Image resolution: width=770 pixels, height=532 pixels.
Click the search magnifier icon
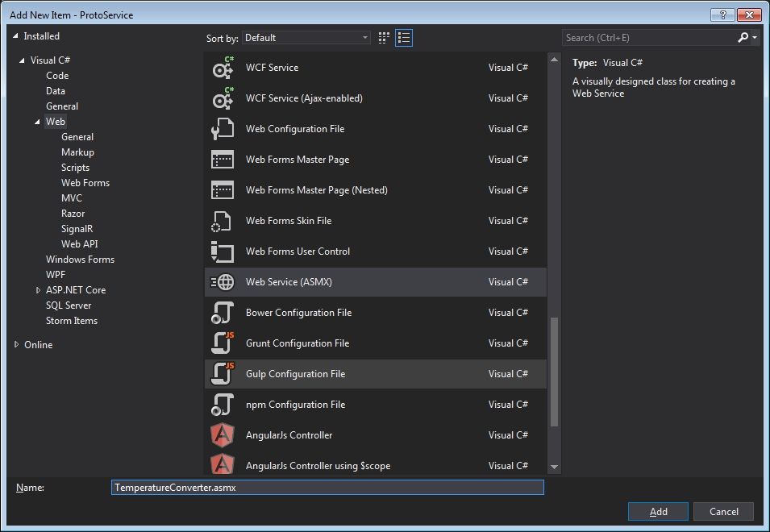pyautogui.click(x=743, y=37)
